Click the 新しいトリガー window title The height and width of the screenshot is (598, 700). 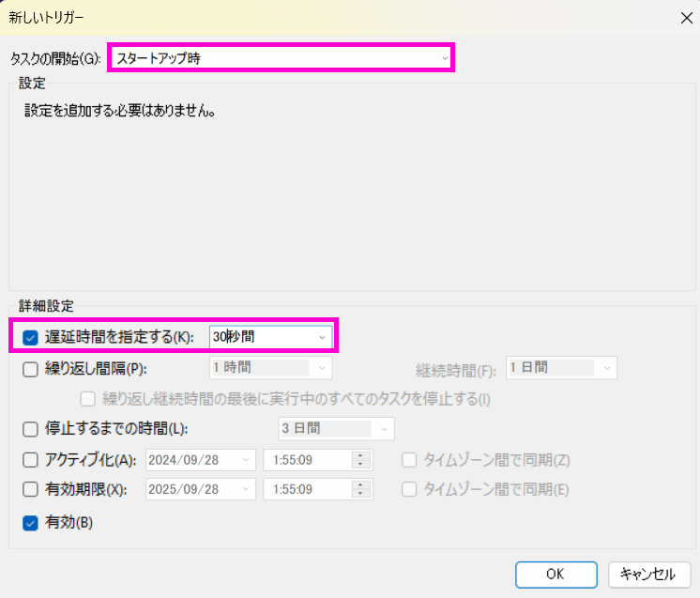pos(46,18)
